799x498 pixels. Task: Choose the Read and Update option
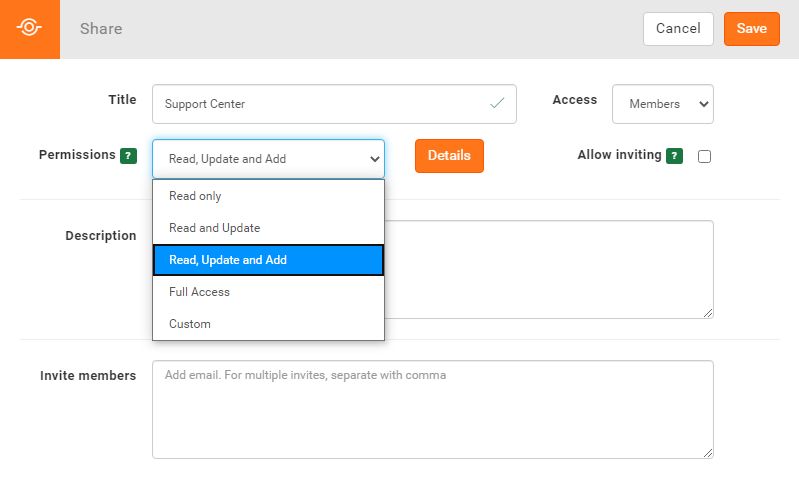tap(268, 228)
